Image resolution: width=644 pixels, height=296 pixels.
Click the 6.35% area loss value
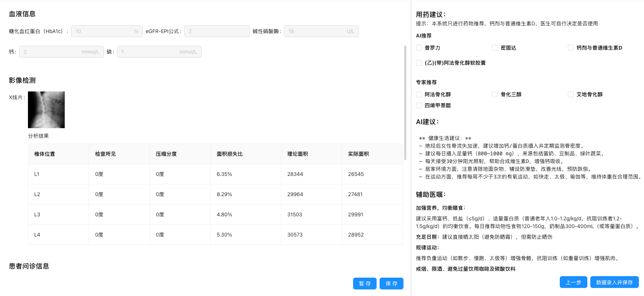point(224,174)
